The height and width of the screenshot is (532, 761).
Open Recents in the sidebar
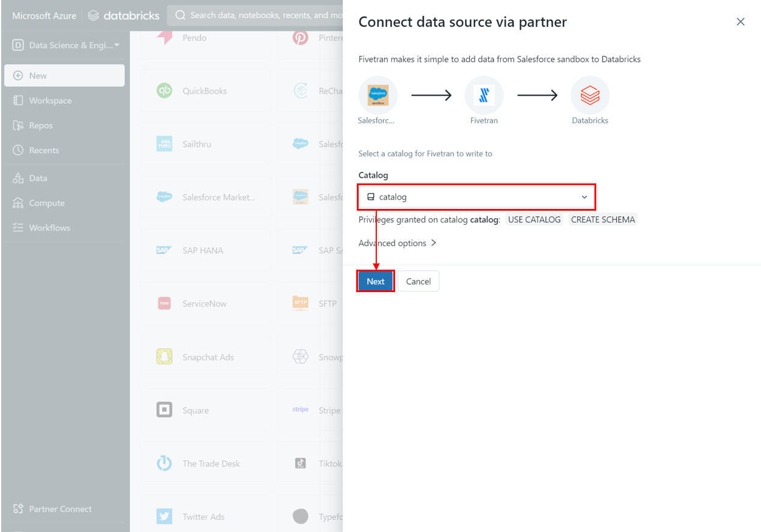click(64, 150)
